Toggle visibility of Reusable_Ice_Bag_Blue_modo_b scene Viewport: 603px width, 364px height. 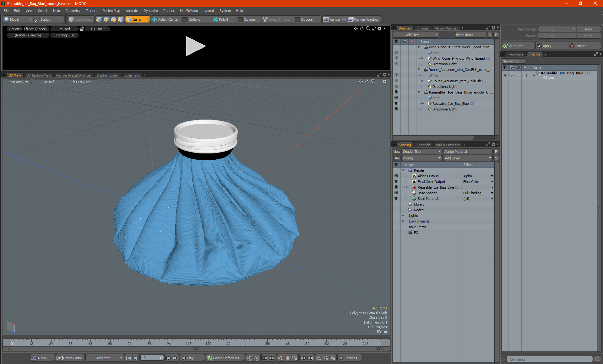point(396,92)
